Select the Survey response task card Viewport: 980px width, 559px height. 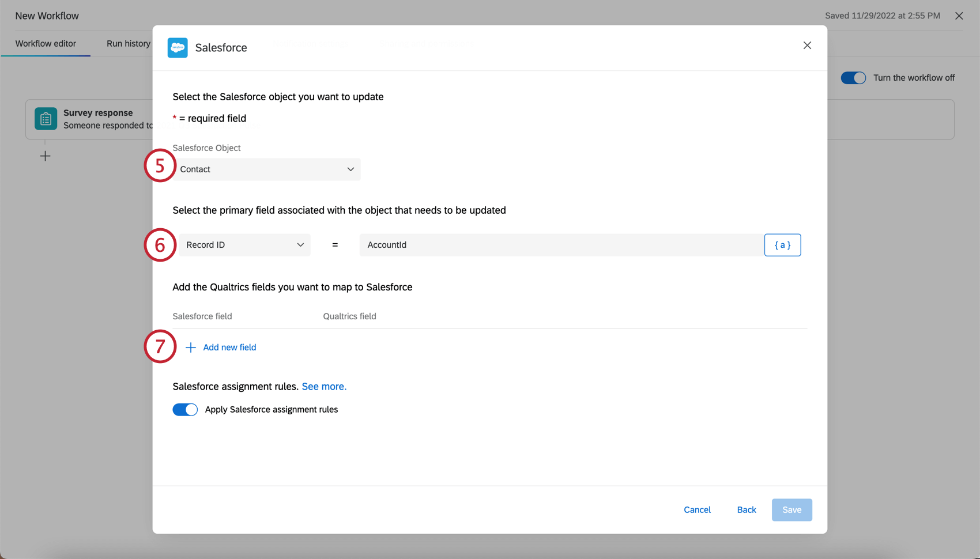pyautogui.click(x=98, y=119)
